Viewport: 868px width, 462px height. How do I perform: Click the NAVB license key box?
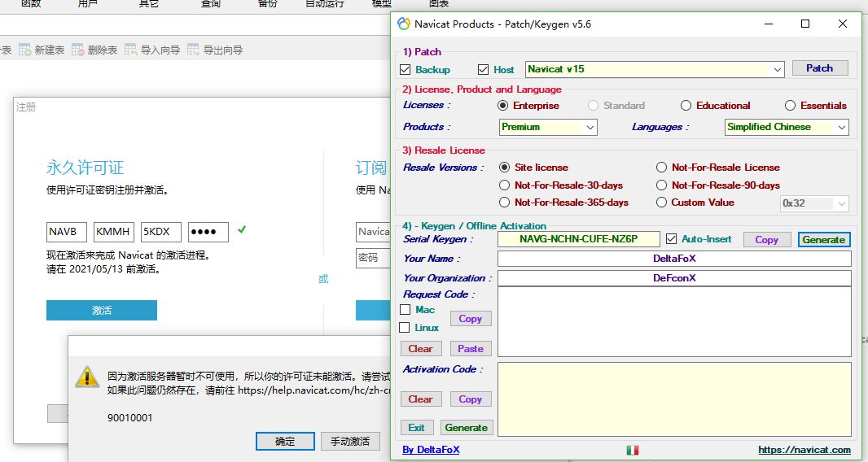(x=67, y=232)
